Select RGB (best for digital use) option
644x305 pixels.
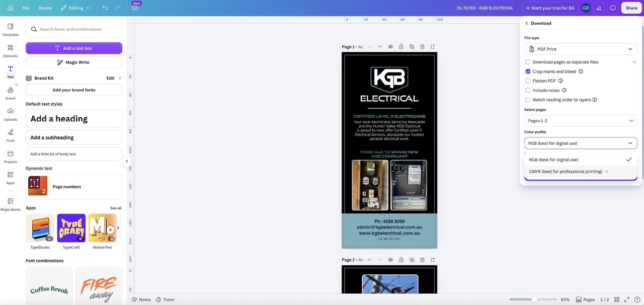[x=581, y=160]
